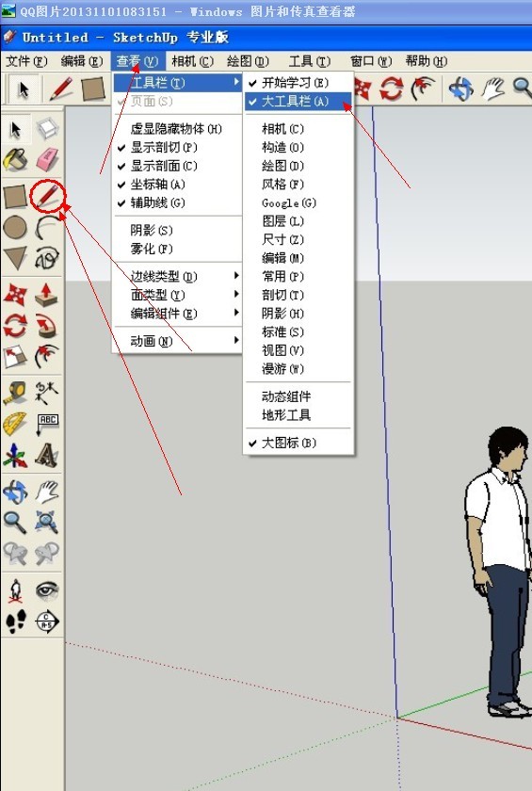
Task: Click the pencil icon in top toolbar
Action: click(x=62, y=89)
